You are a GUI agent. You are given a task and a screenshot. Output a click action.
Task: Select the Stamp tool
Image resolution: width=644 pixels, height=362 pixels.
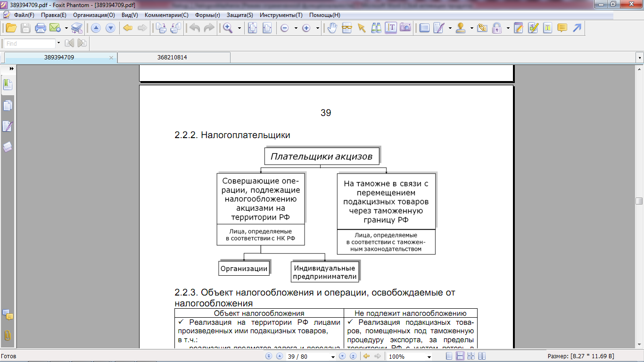point(461,28)
